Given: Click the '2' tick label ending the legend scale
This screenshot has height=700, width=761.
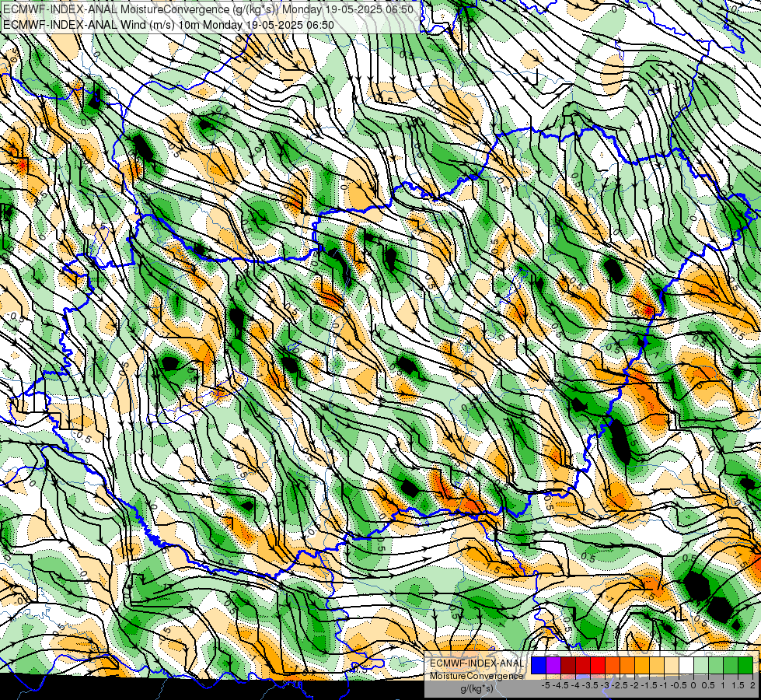Looking at the screenshot, I should 752,685.
